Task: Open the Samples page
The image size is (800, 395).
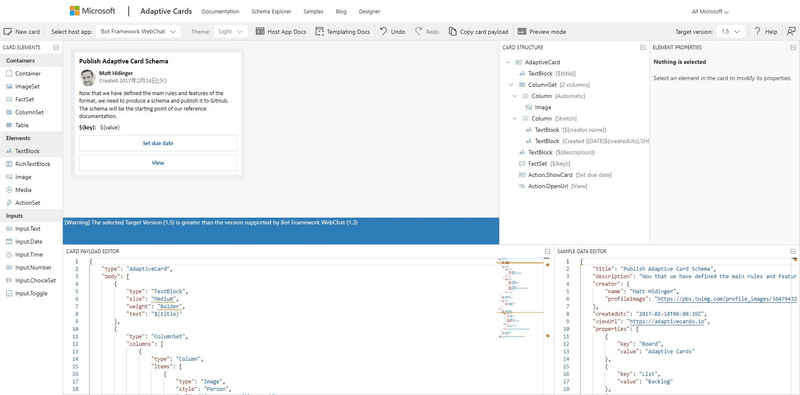Action: point(313,11)
